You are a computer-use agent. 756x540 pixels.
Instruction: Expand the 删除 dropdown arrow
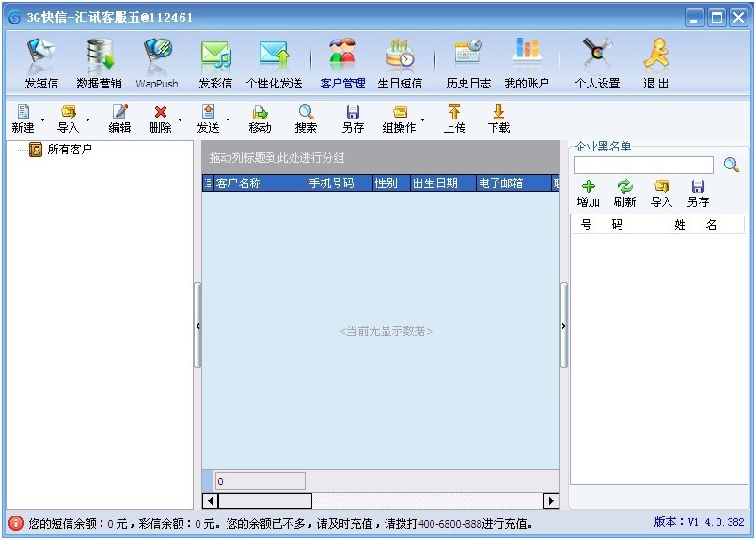coord(180,119)
